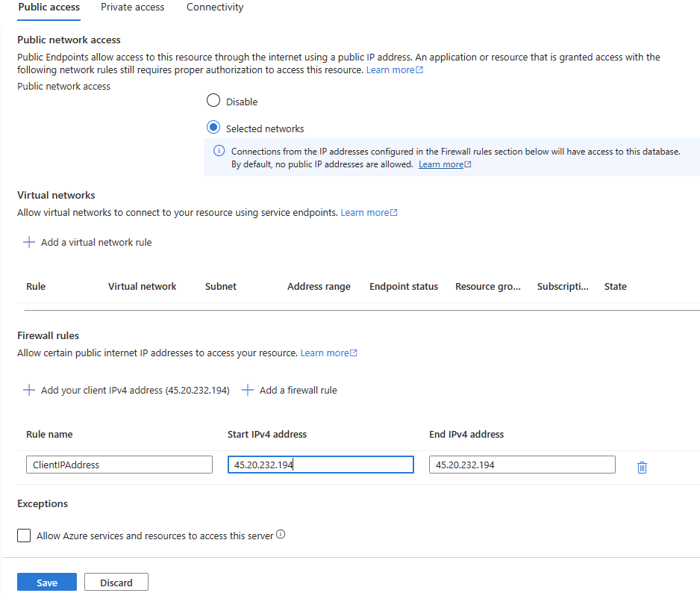Click the Subscripti... column header
Viewport: 700px width, 596px height.
tap(563, 286)
